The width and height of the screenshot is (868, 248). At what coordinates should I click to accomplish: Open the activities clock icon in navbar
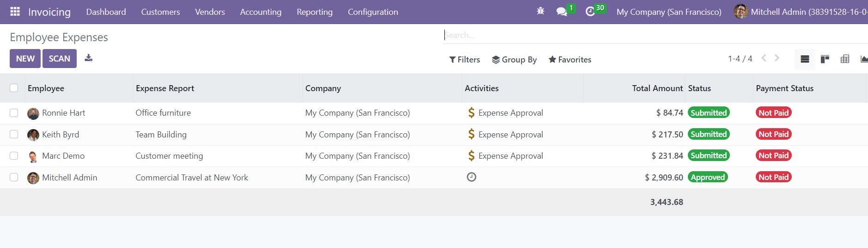point(590,12)
